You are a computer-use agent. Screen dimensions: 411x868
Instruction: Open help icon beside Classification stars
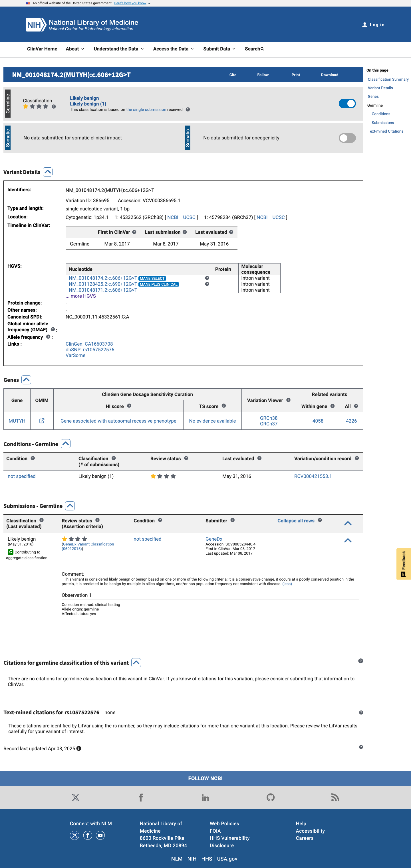point(54,106)
